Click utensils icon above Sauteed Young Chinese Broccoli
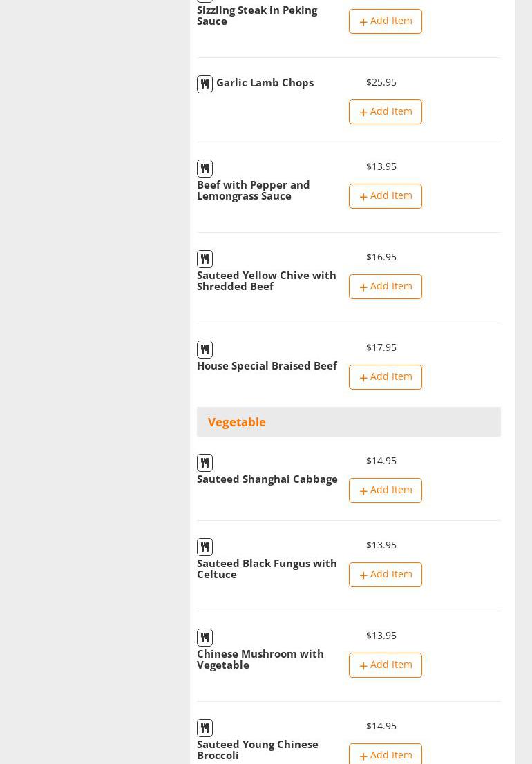The height and width of the screenshot is (764, 532). (x=205, y=728)
